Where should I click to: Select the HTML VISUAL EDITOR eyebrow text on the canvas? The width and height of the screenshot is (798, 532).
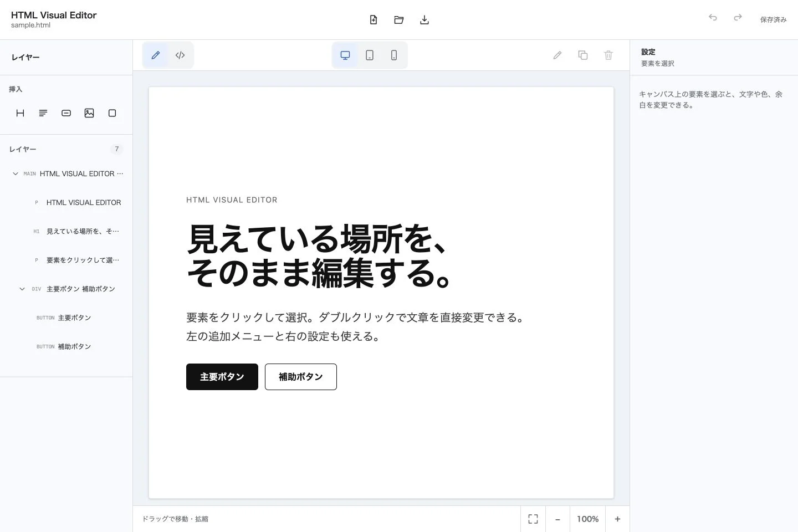232,200
